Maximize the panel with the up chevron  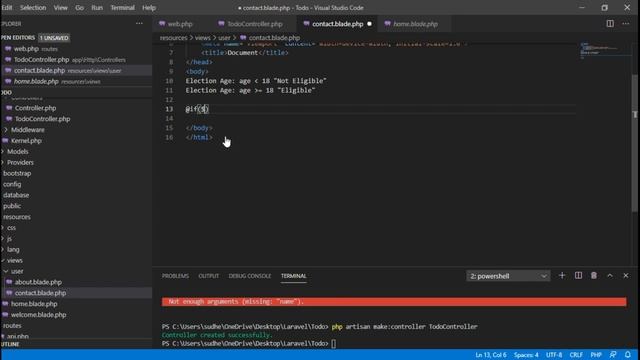[610, 276]
